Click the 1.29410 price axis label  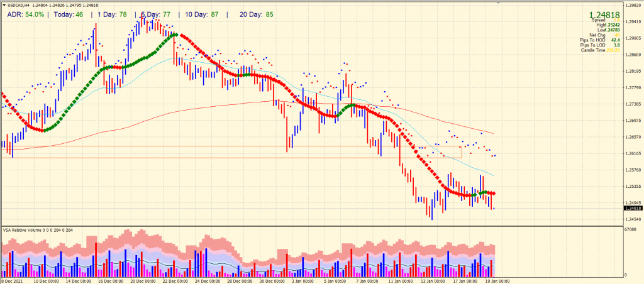(x=633, y=22)
